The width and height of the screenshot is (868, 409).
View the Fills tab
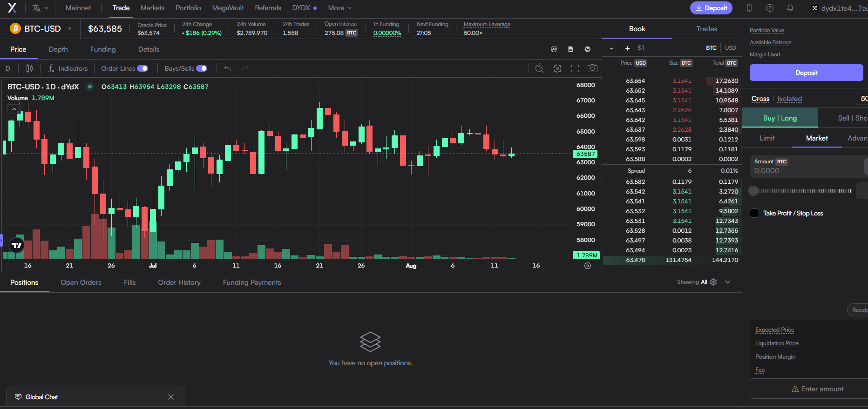point(130,282)
